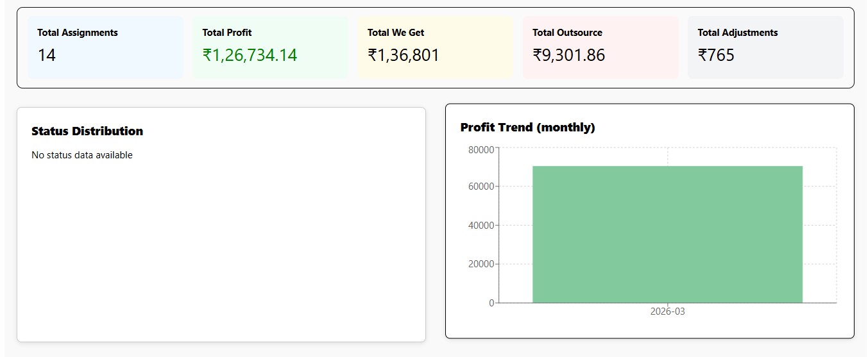Click the 0 y-axis tick label
Image resolution: width=868 pixels, height=357 pixels.
click(491, 303)
